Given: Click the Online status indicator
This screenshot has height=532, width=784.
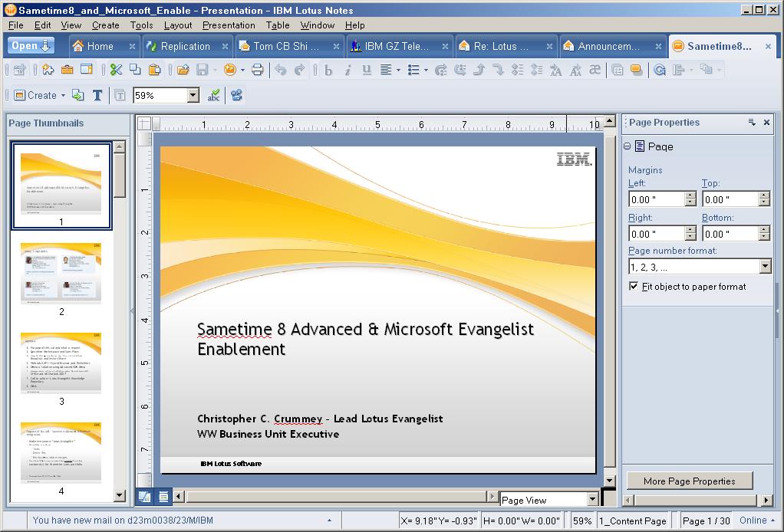Looking at the screenshot, I should point(756,520).
